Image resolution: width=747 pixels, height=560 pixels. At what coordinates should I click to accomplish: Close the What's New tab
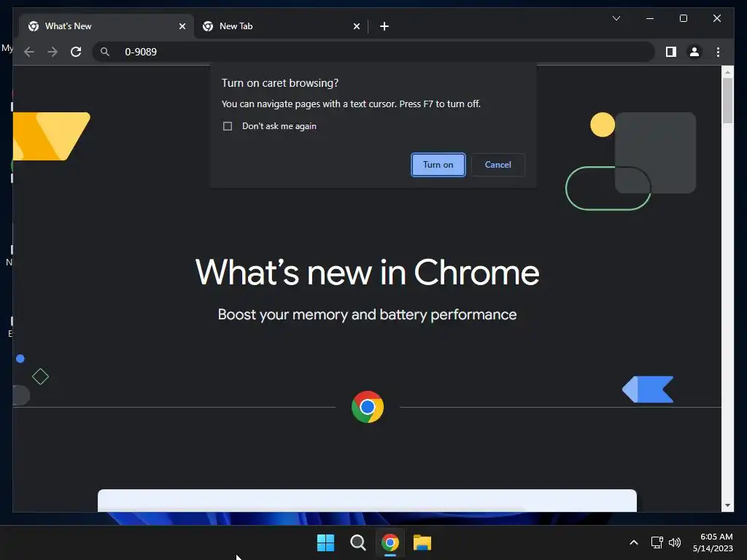[182, 26]
